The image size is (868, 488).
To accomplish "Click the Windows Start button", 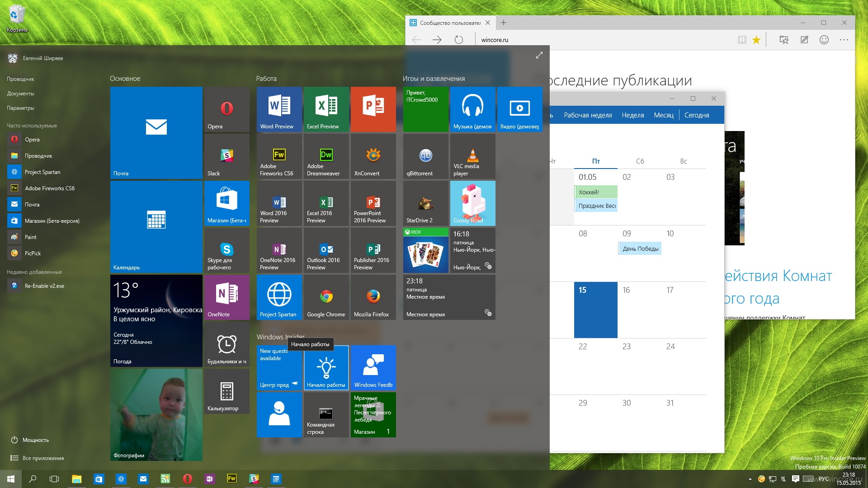I will pyautogui.click(x=11, y=479).
